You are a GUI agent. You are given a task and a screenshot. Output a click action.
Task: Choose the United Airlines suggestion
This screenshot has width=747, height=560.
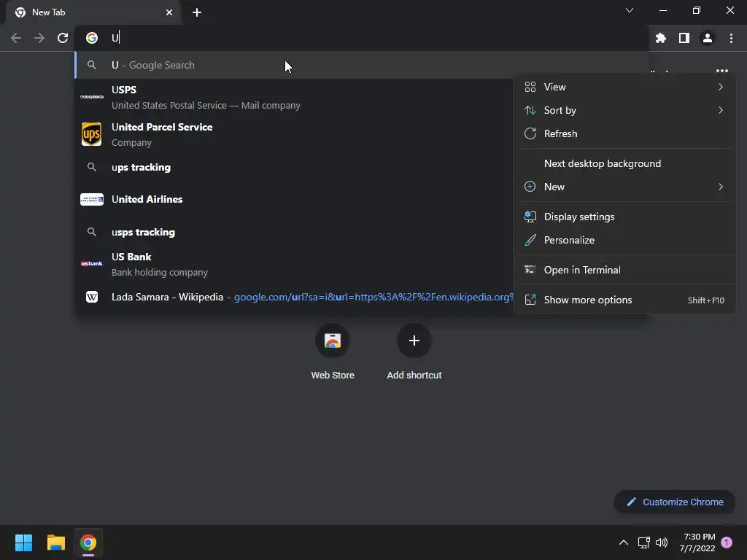click(x=293, y=200)
